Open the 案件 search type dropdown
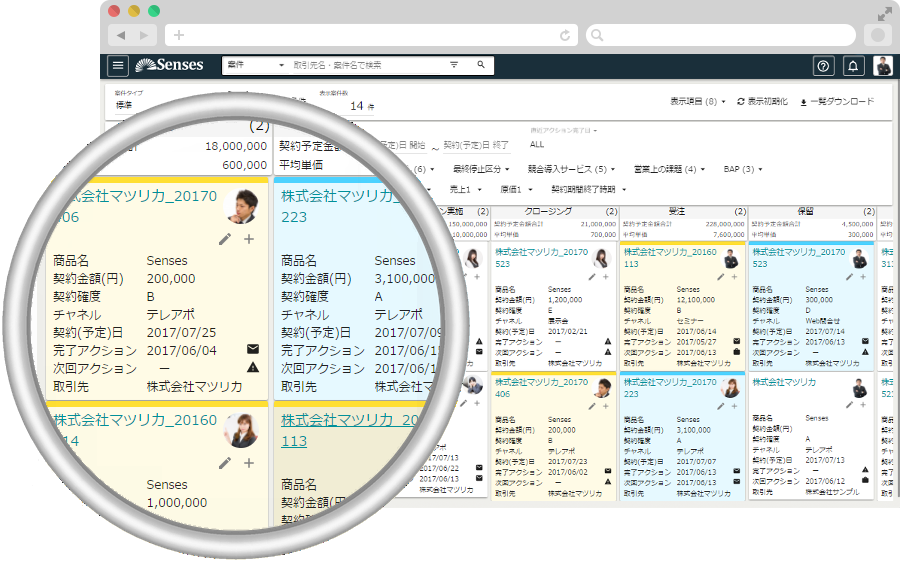The width and height of the screenshot is (900, 562). point(255,65)
